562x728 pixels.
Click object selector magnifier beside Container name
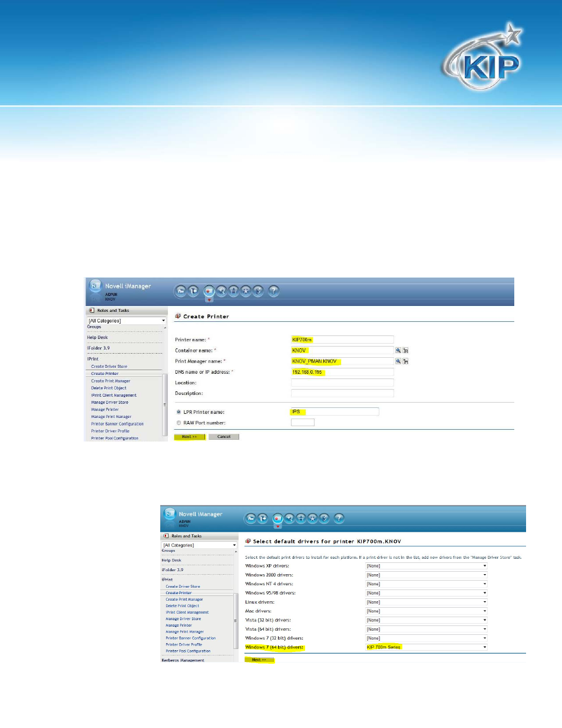tap(398, 350)
